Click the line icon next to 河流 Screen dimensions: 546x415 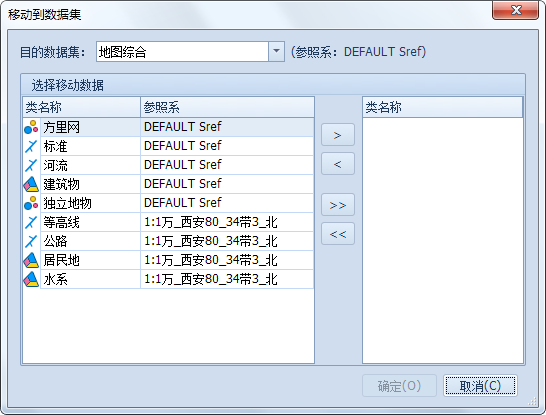[x=31, y=165]
